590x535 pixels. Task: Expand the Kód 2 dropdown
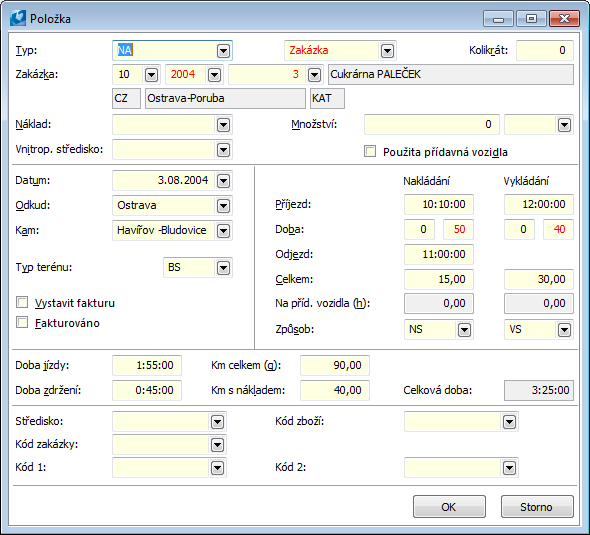click(x=509, y=468)
